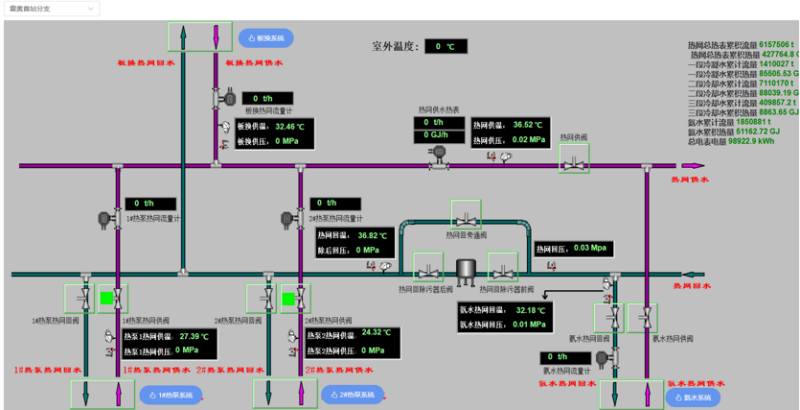Viewport: 800px width, 410px height.
Task: Select the 热网回除污器后阀 valve
Action: (x=428, y=267)
